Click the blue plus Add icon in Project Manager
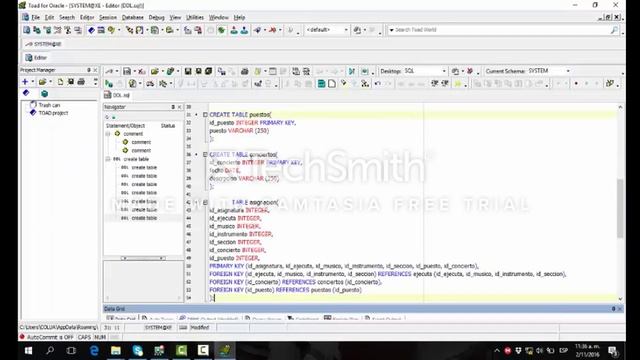Screen dimensions: 640x360 click(x=25, y=82)
